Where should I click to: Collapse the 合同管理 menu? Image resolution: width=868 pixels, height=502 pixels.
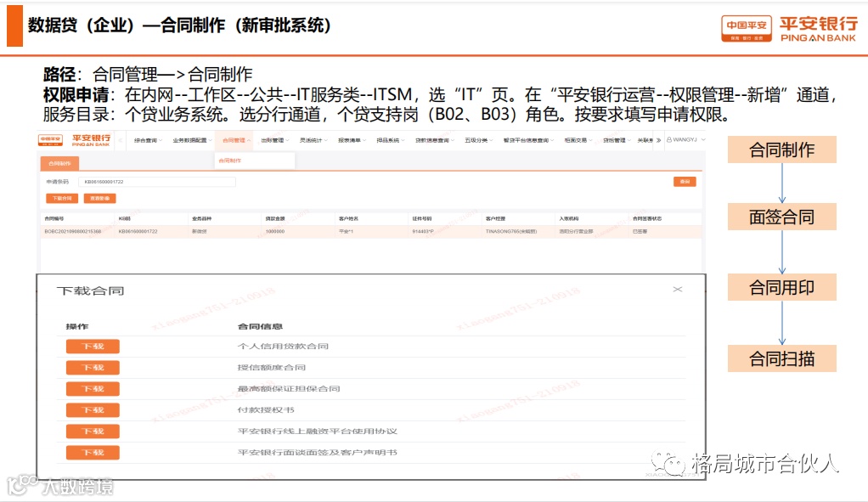(x=236, y=141)
